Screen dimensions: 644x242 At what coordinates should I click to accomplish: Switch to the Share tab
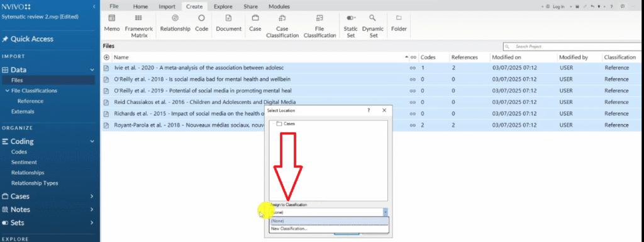click(250, 6)
